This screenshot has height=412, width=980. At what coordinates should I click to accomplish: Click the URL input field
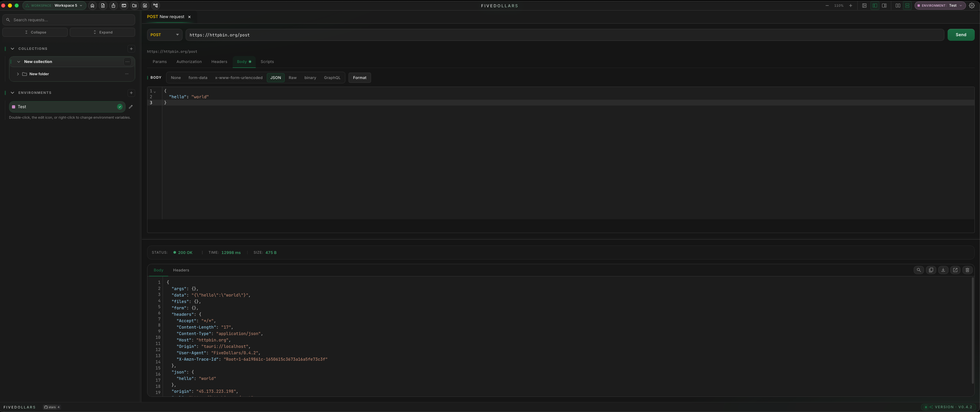coord(565,35)
